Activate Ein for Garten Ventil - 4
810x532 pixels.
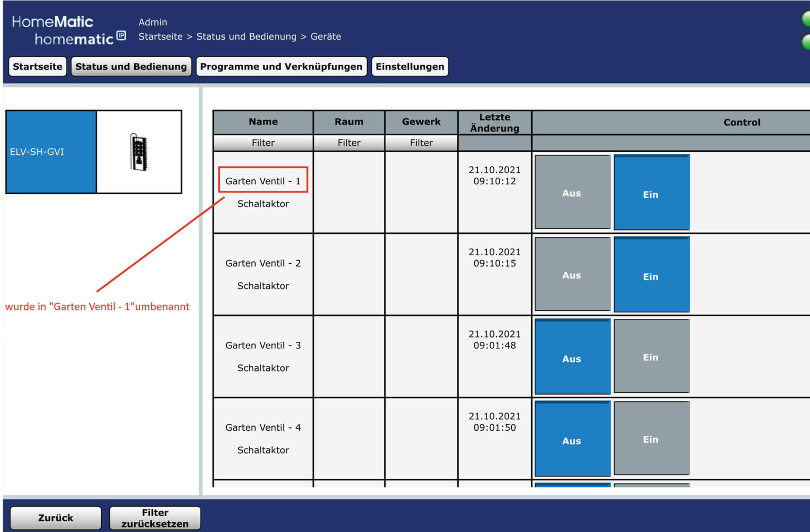click(651, 438)
